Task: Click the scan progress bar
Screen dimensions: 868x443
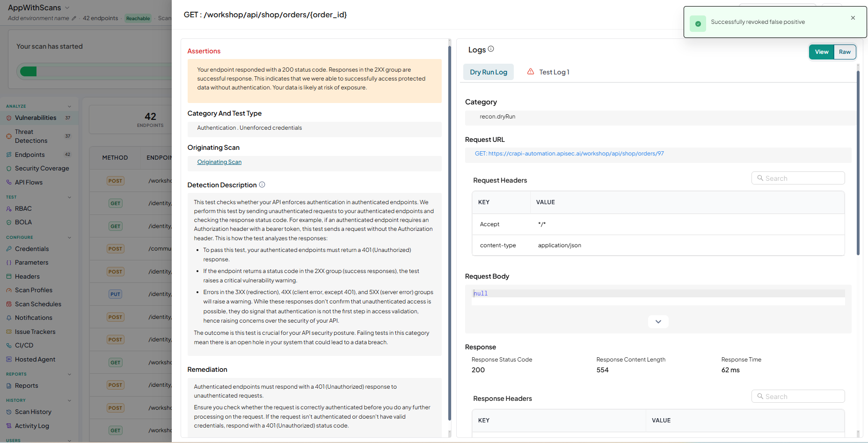Action: click(x=94, y=71)
